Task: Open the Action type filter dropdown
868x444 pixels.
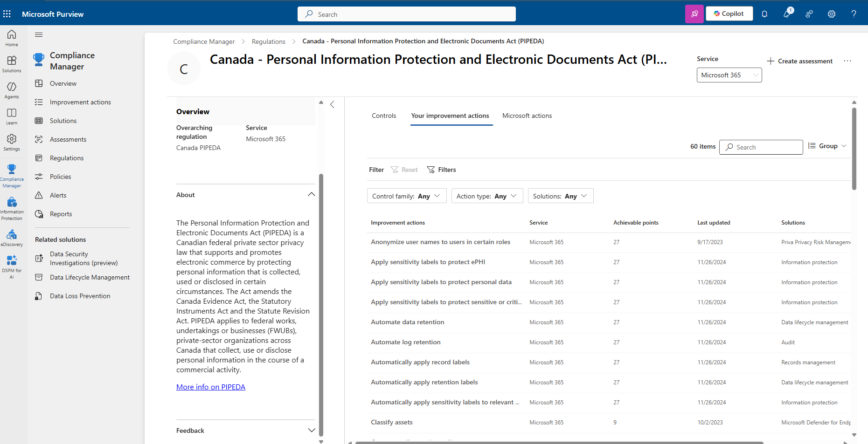Action: [x=487, y=196]
